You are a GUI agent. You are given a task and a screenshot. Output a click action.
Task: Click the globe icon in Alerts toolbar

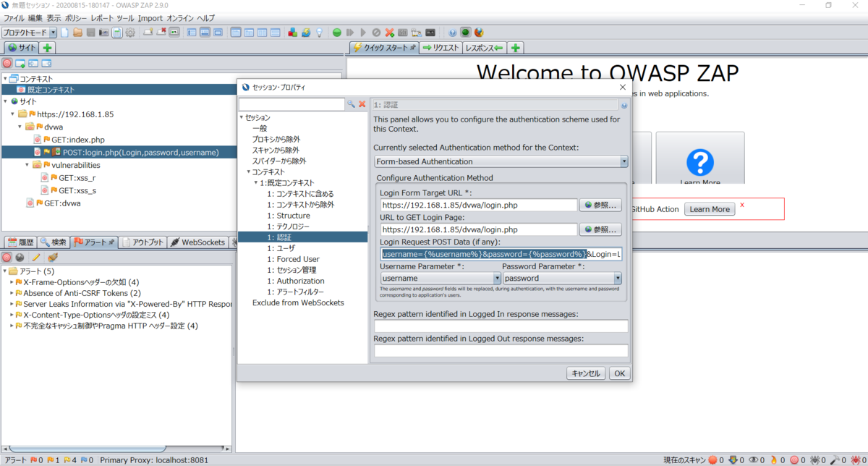tap(20, 257)
